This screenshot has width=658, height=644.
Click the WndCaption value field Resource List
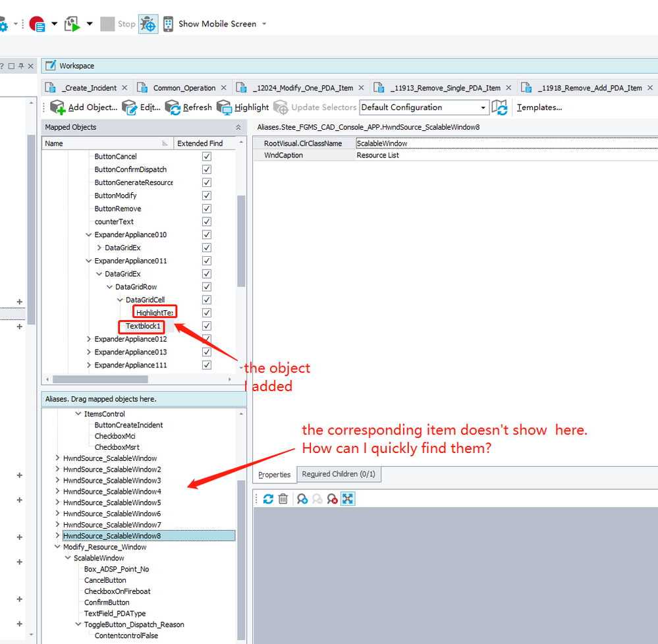[x=378, y=155]
